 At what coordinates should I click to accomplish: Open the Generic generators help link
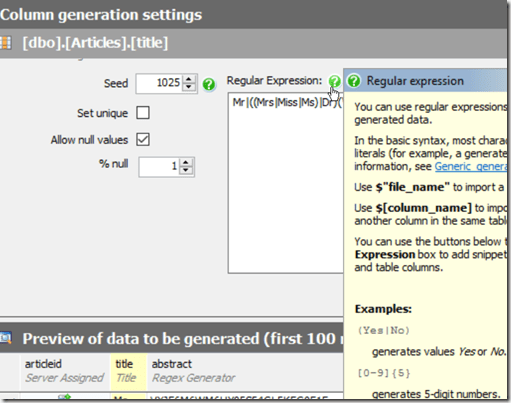pyautogui.click(x=471, y=166)
